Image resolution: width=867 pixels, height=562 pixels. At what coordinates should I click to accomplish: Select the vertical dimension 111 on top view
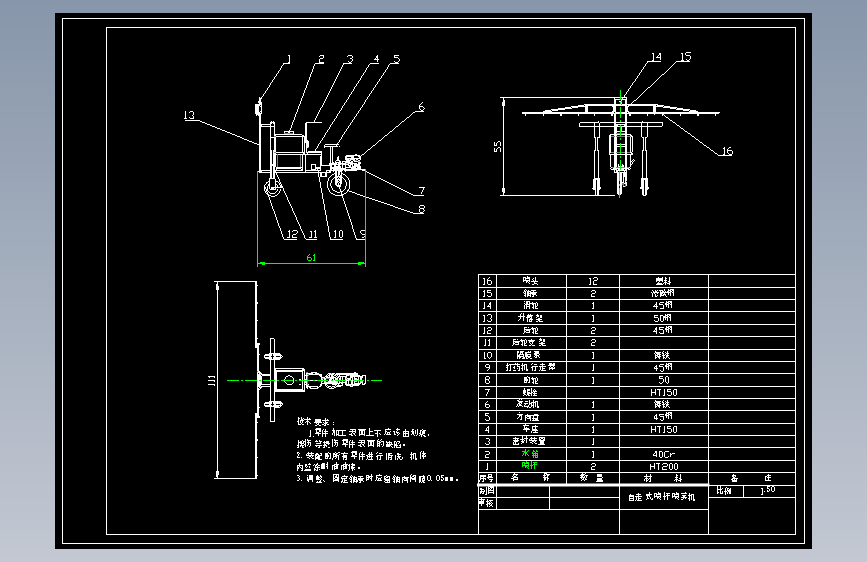coord(212,381)
